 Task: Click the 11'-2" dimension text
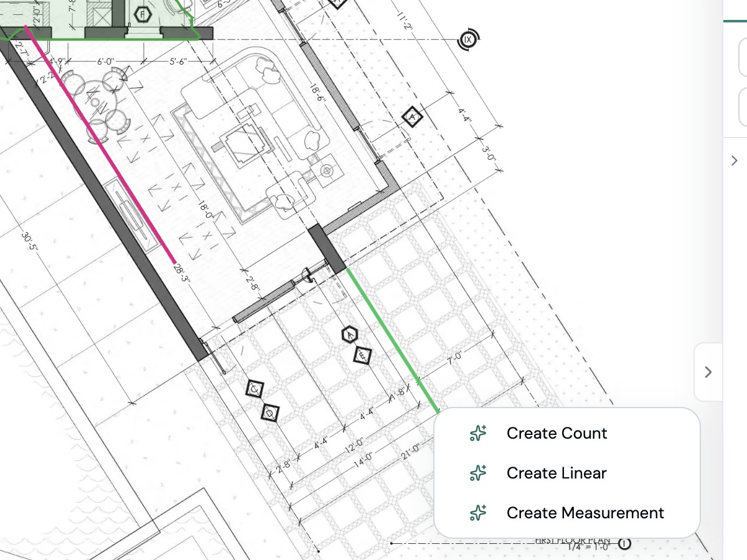tap(405, 21)
